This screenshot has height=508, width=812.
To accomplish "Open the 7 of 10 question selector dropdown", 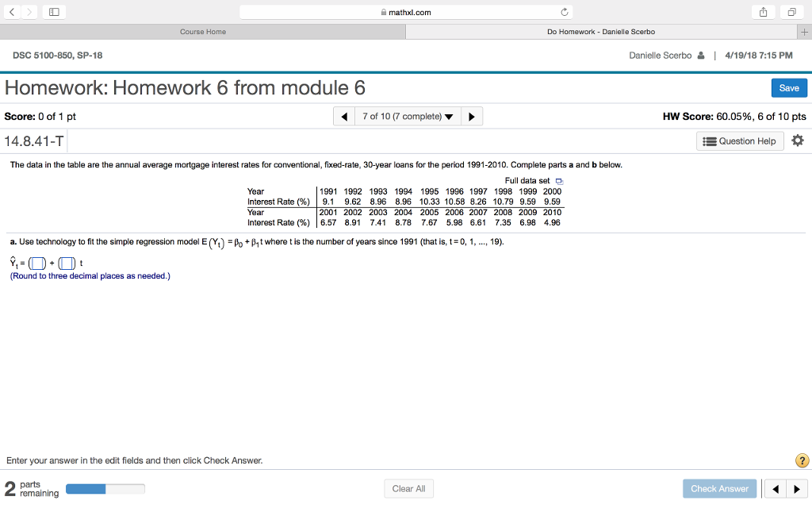I will (x=408, y=116).
